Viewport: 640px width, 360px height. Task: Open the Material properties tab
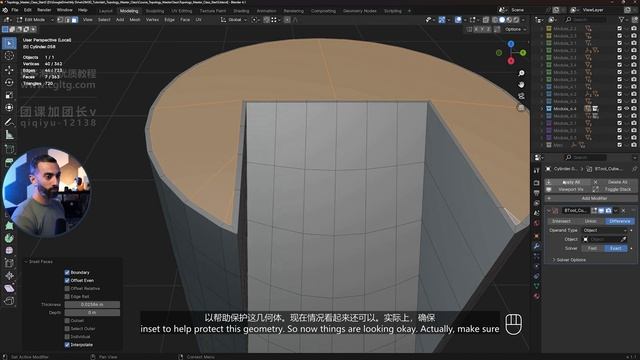[537, 296]
